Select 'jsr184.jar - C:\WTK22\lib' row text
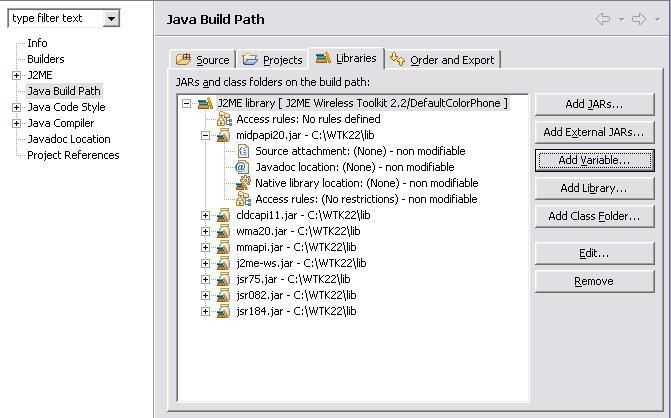This screenshot has width=671, height=418. tap(296, 311)
